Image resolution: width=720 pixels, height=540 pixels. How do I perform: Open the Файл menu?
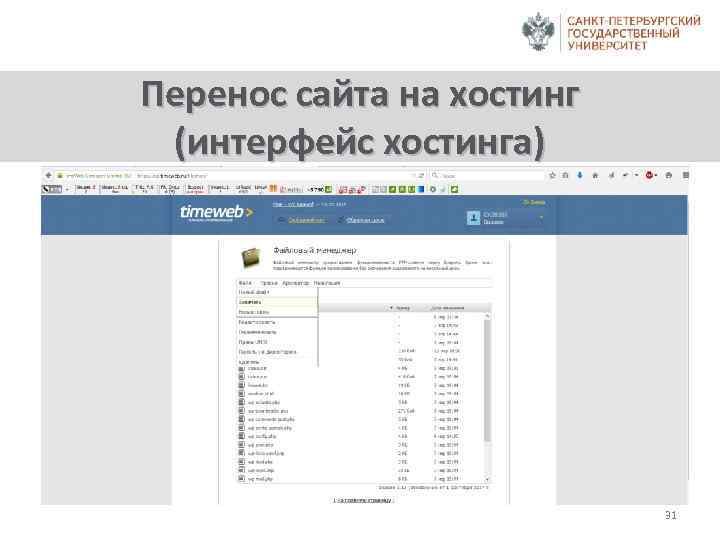point(245,283)
